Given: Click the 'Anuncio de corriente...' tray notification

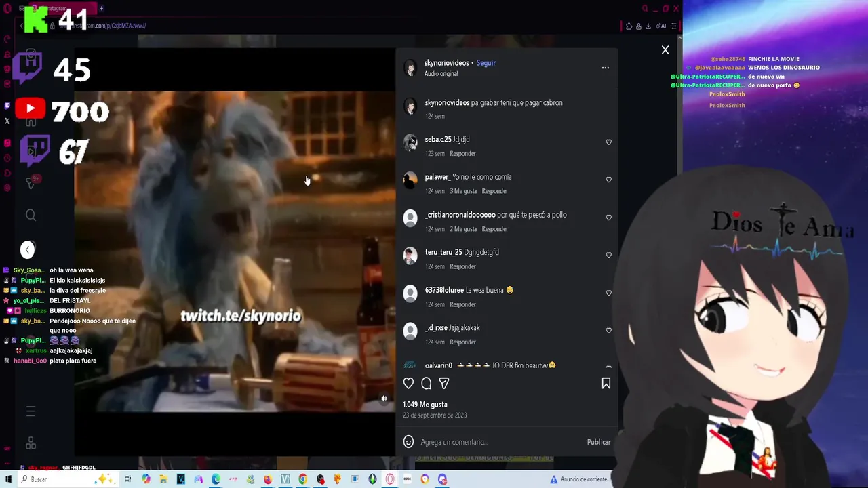Looking at the screenshot, I should pos(580,479).
